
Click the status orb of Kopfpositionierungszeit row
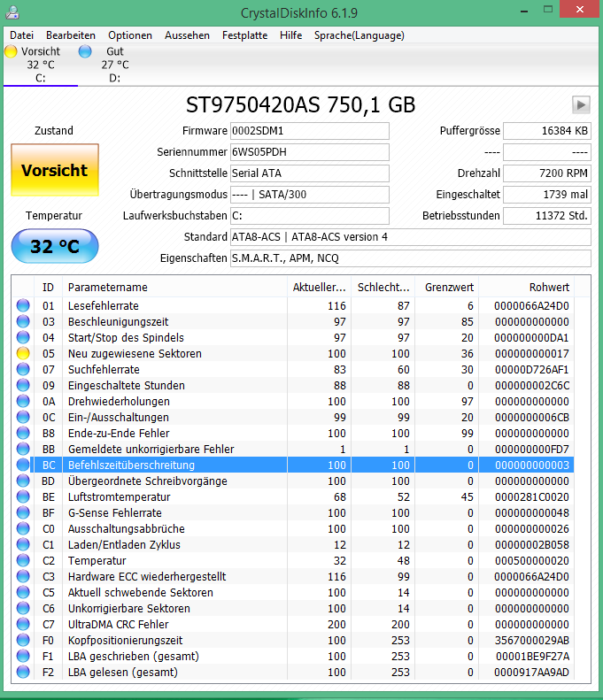click(x=23, y=640)
